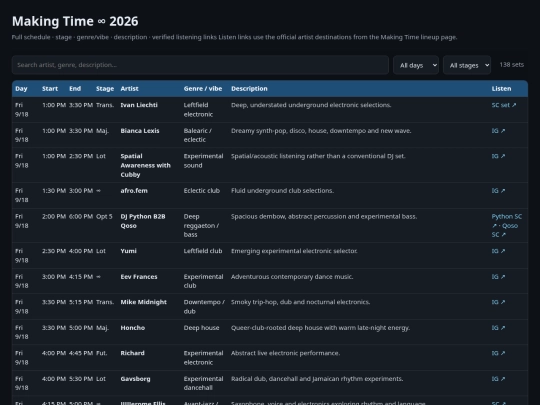Click the Fut. stage cell for Richard

click(x=101, y=353)
